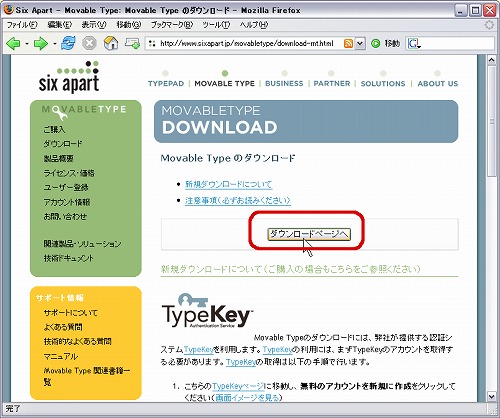
Task: Open the Home page icon
Action: (111, 43)
